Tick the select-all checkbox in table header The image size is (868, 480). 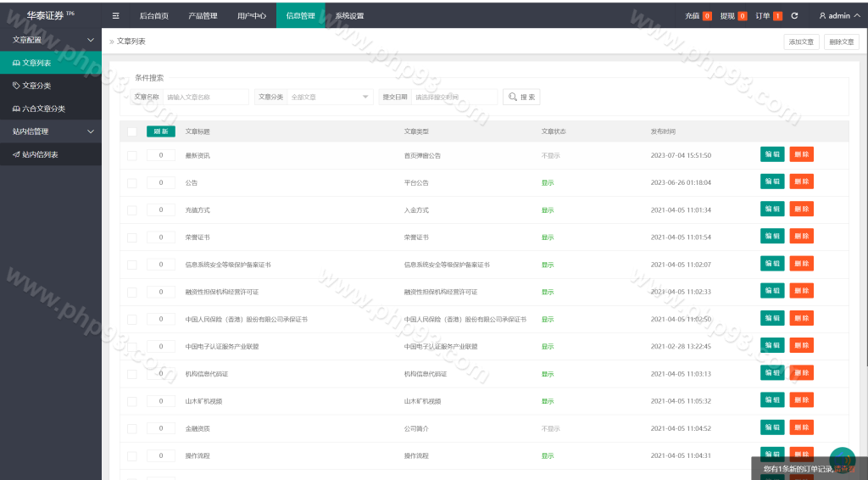[131, 131]
